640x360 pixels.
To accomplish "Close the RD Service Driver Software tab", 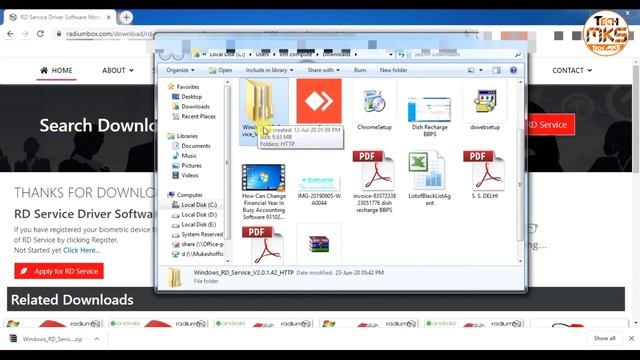I will point(109,17).
